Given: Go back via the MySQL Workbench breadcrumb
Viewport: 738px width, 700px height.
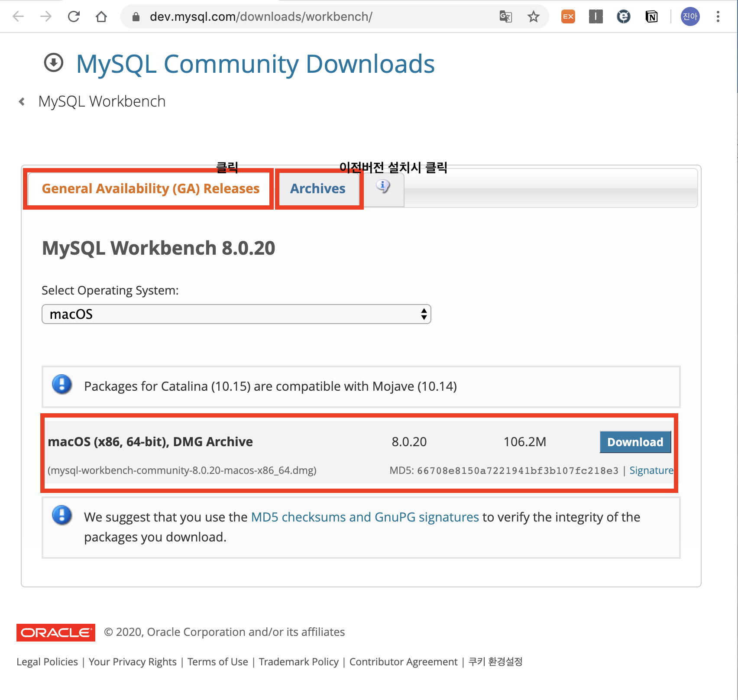Looking at the screenshot, I should (102, 102).
